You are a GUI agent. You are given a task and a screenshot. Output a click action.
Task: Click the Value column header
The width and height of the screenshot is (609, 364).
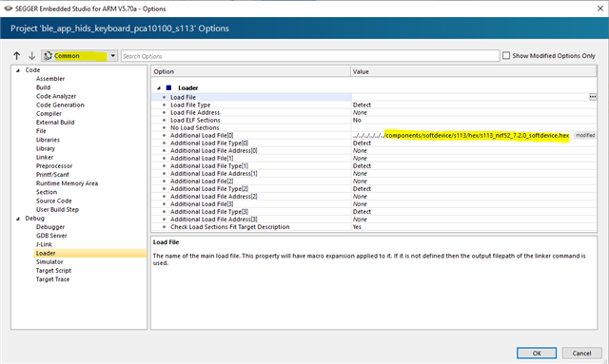click(x=474, y=71)
